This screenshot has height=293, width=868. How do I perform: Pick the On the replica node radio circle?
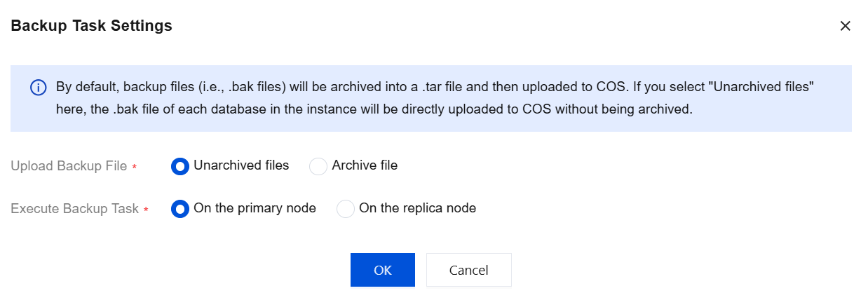346,209
